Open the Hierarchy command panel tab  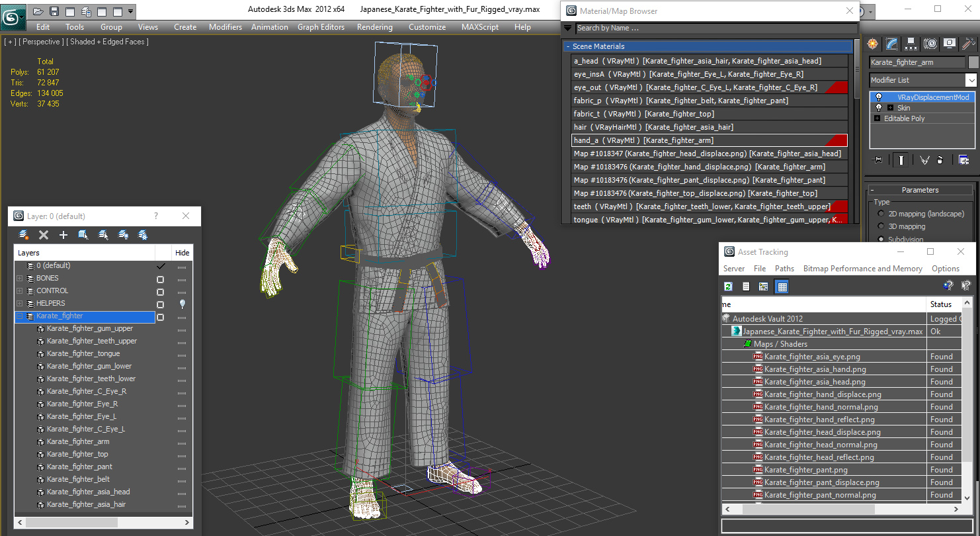click(911, 44)
